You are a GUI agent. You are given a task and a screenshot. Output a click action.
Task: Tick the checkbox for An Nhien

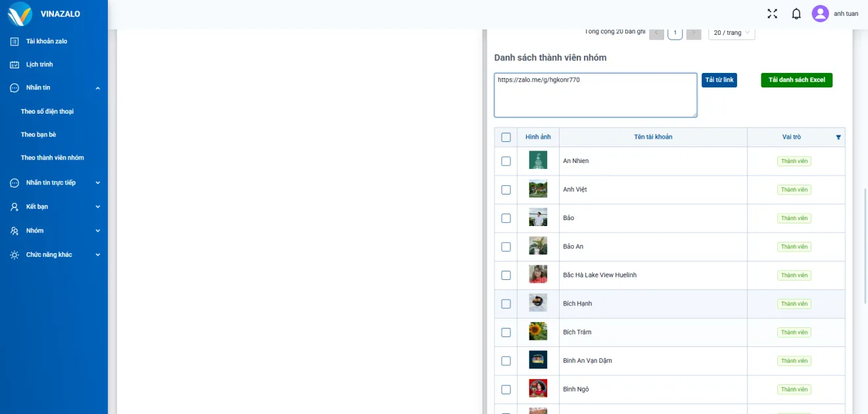(x=506, y=161)
